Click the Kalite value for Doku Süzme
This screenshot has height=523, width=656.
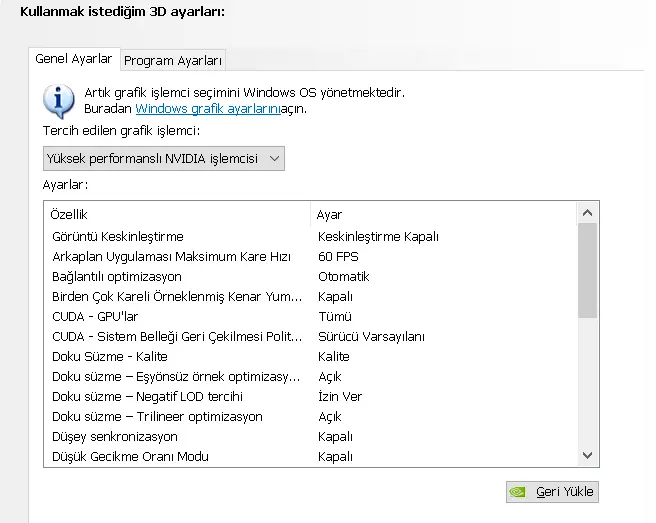[333, 357]
